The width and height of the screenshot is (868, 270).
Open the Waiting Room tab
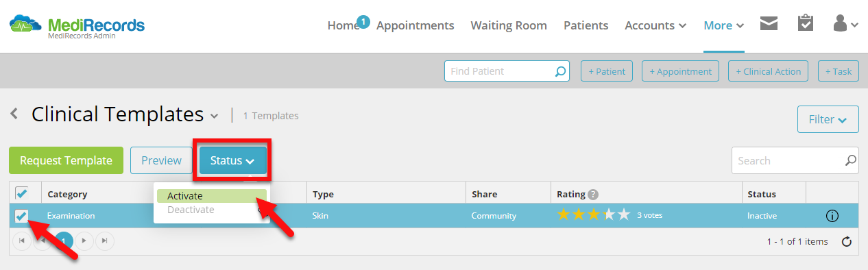(x=509, y=25)
